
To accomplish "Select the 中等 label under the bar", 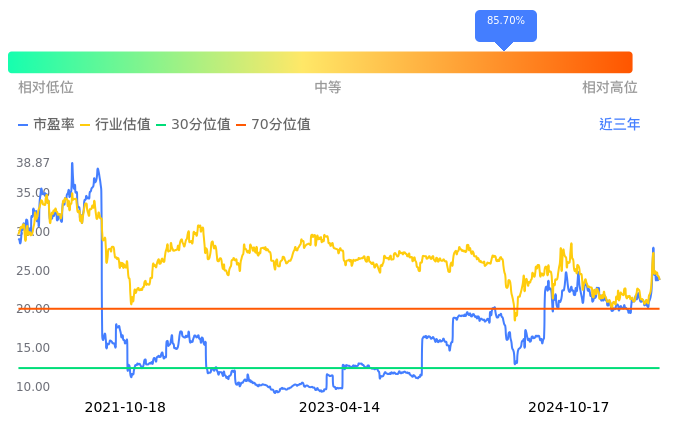I will click(x=328, y=88).
